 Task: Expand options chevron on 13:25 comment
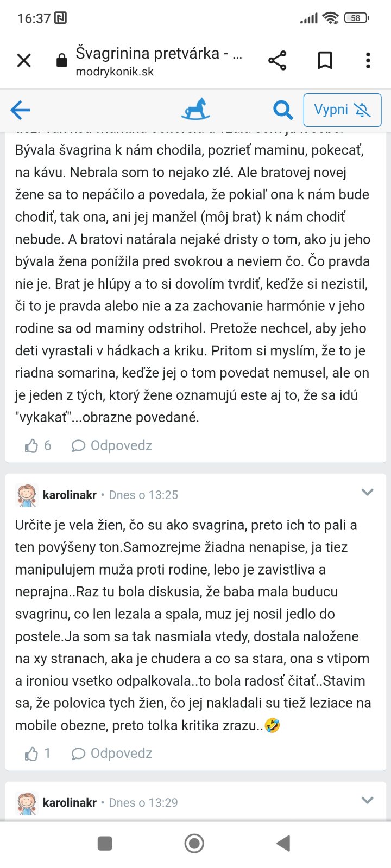(x=368, y=493)
